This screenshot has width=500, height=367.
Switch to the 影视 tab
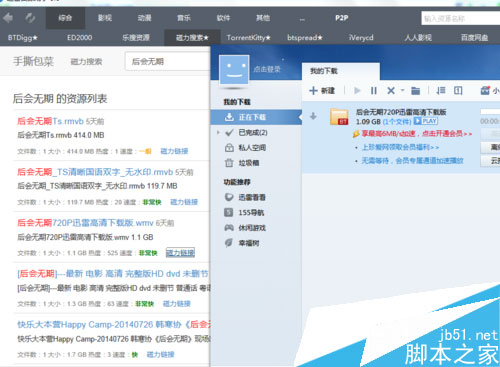click(x=105, y=18)
